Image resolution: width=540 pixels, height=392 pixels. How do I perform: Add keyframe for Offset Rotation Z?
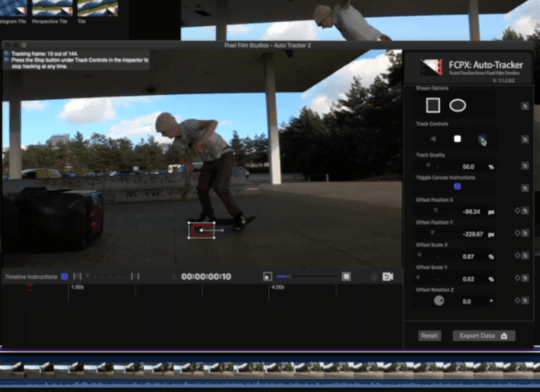point(517,301)
